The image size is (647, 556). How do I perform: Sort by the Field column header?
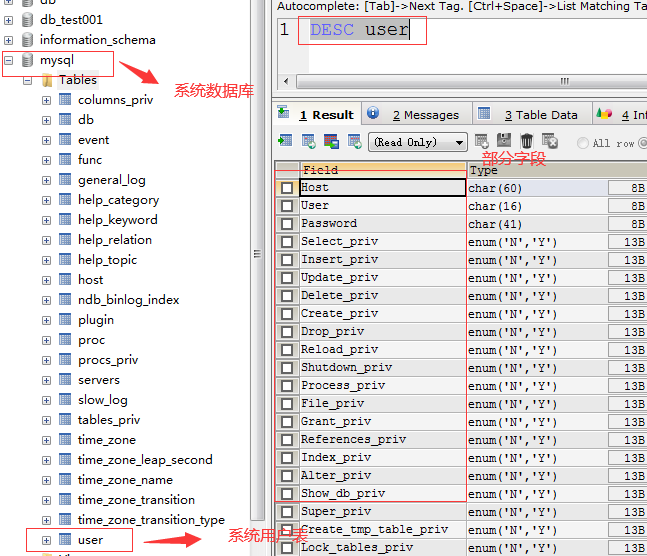tap(383, 170)
